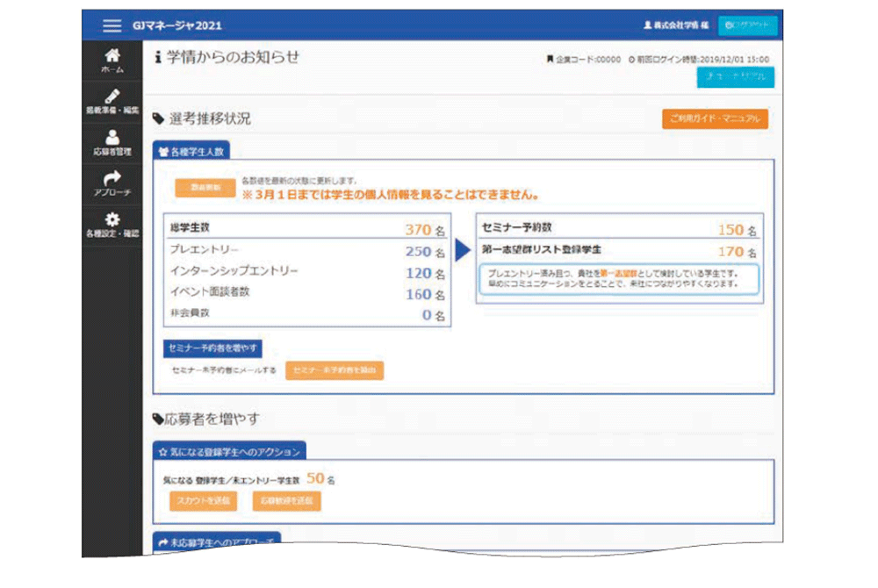Click the user icon beside 株式会社学情
The width and height of the screenshot is (878, 588).
point(648,26)
